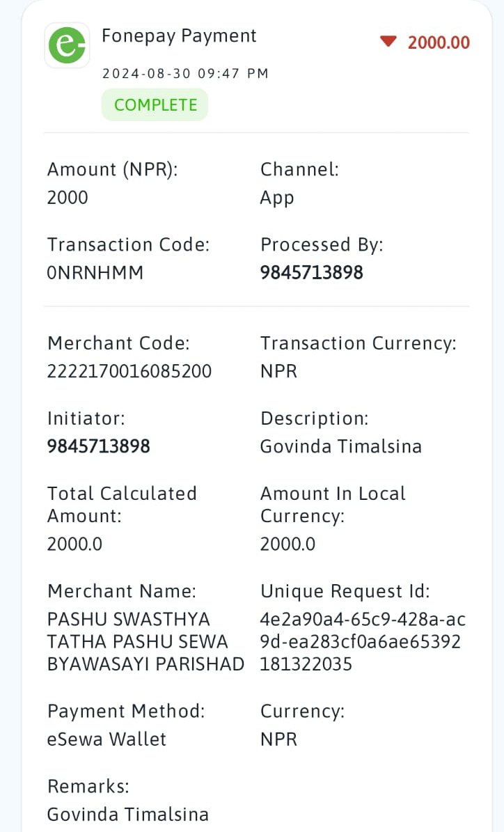Select the transaction code 0NRNHMM
This screenshot has width=504, height=832.
95,272
